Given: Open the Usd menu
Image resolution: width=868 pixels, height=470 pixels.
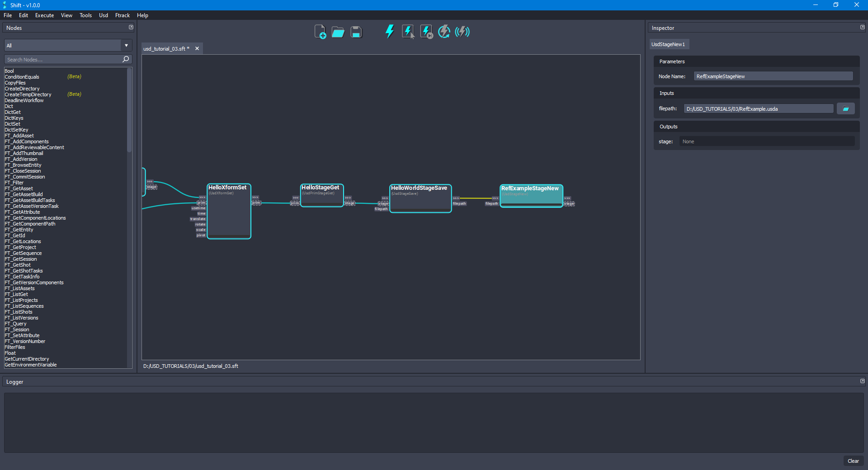Looking at the screenshot, I should pos(103,15).
